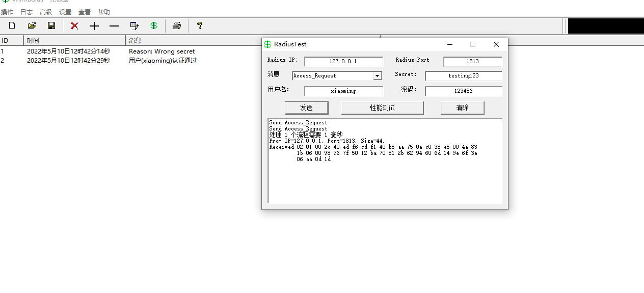Close the RadiusTest dialog
This screenshot has height=293, width=644.
496,44
